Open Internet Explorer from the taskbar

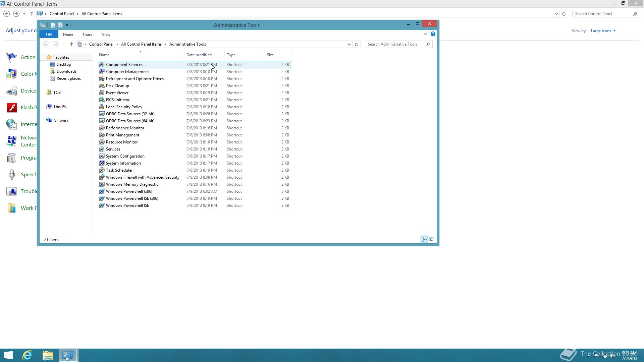[27, 355]
